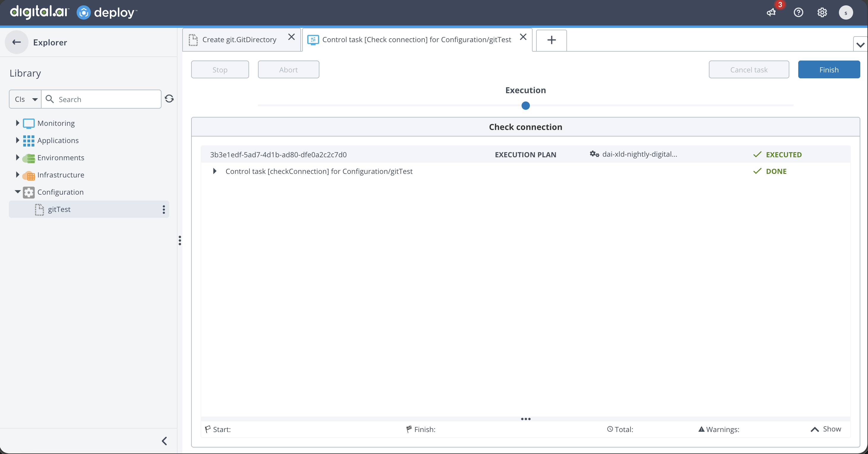
Task: Open the help icon in the top bar
Action: [x=798, y=13]
